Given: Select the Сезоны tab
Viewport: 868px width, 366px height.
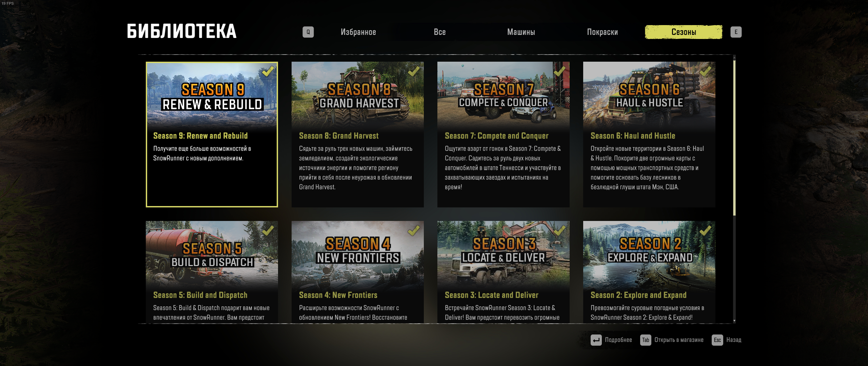Looking at the screenshot, I should [684, 32].
